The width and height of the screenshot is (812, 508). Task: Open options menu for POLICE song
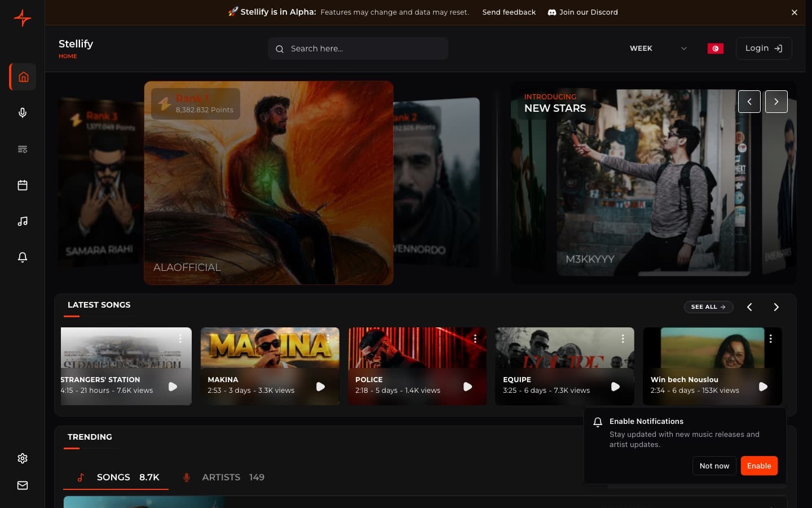click(475, 339)
